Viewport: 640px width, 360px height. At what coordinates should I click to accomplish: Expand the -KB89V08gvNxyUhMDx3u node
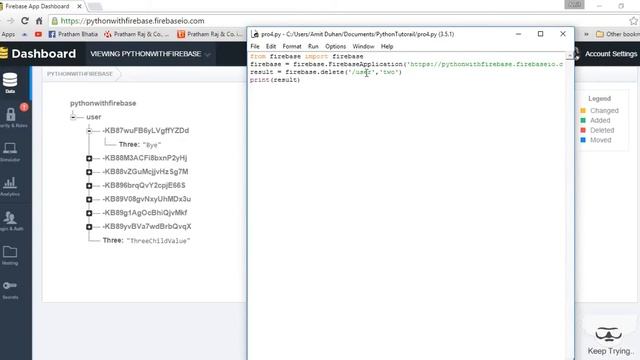[x=89, y=199]
